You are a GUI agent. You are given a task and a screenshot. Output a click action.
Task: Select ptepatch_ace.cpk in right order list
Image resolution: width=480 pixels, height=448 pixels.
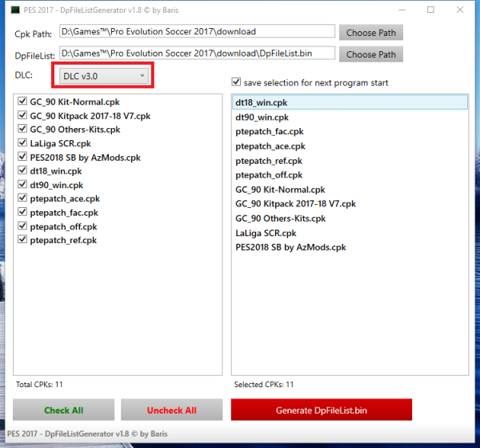[x=350, y=146]
